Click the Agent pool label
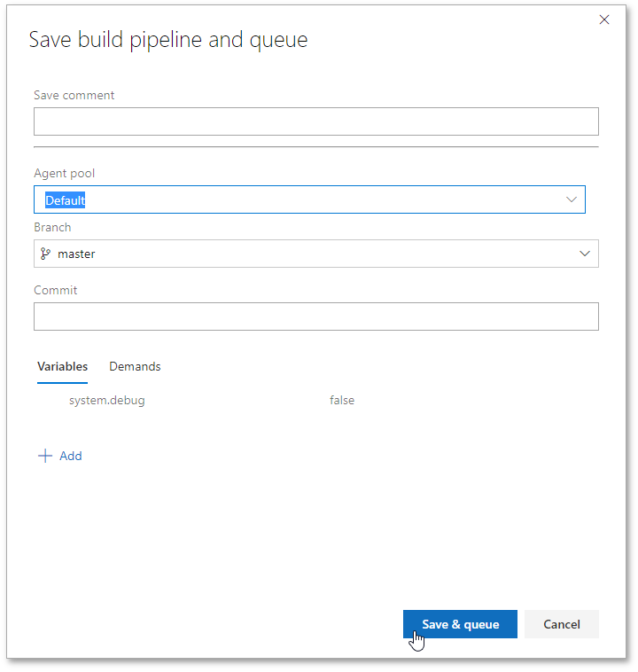The width and height of the screenshot is (638, 672). pyautogui.click(x=64, y=174)
